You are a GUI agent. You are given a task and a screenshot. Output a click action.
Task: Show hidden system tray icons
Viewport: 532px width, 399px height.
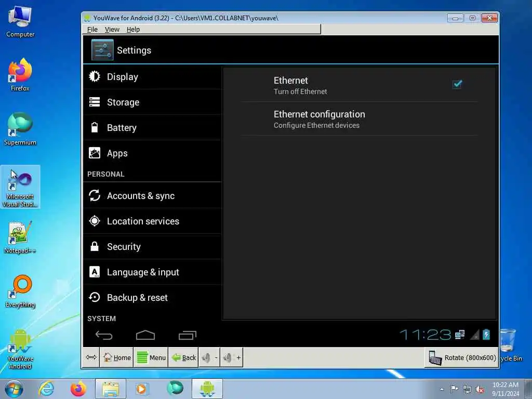click(442, 390)
